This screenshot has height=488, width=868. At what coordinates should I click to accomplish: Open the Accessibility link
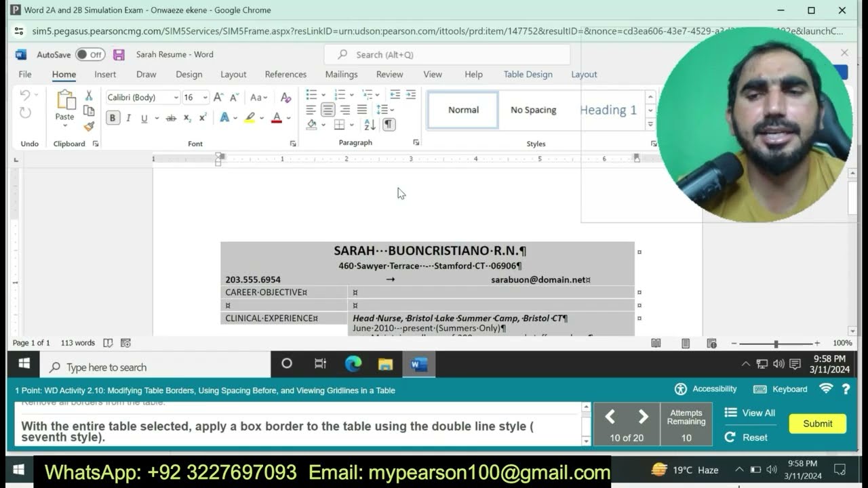point(705,389)
